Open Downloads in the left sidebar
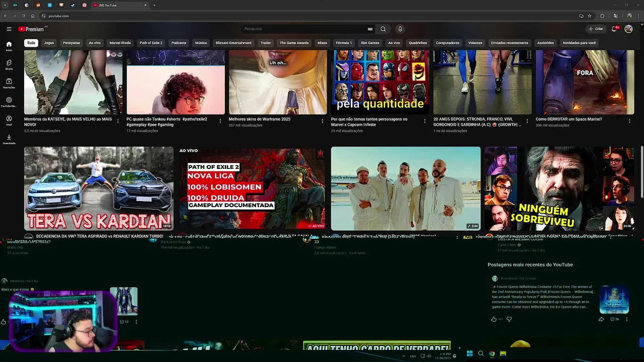644x362 pixels. (9, 139)
